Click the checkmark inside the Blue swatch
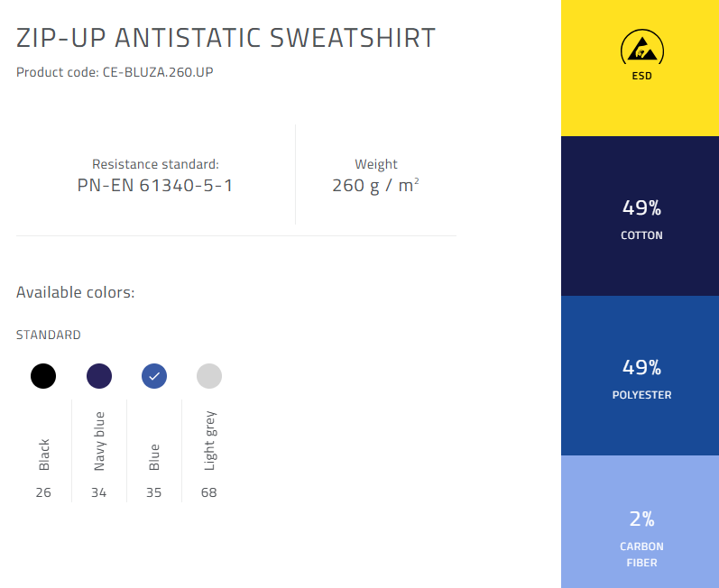The image size is (719, 588). (154, 376)
